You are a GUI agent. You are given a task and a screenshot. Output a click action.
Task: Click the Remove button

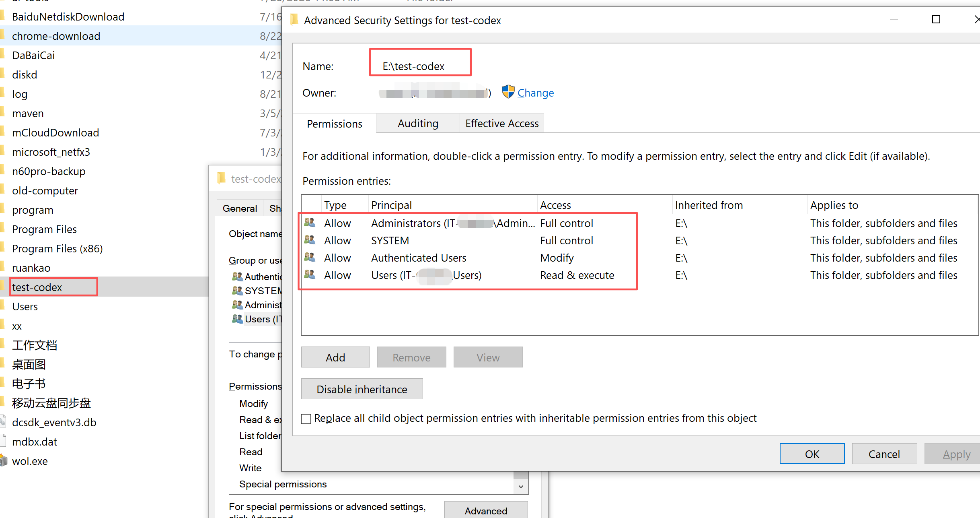click(x=411, y=357)
